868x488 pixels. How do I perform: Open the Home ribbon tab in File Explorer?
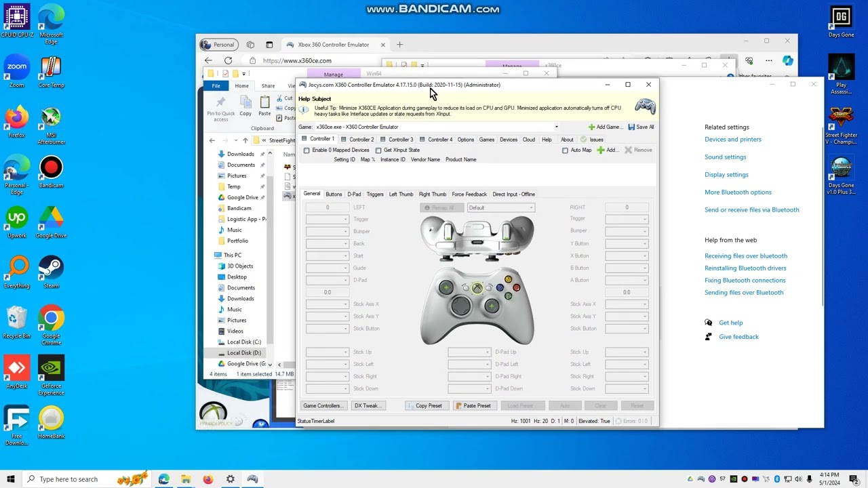point(241,86)
